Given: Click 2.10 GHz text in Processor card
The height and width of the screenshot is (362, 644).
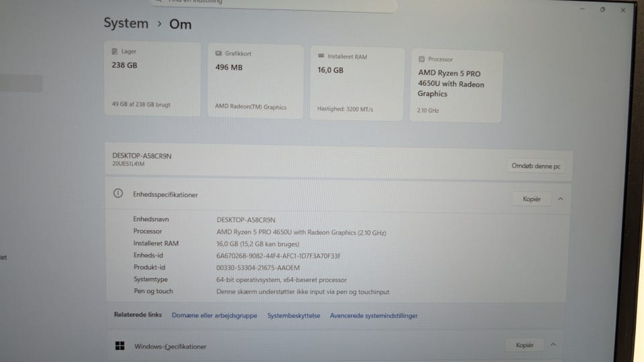Looking at the screenshot, I should pyautogui.click(x=428, y=111).
